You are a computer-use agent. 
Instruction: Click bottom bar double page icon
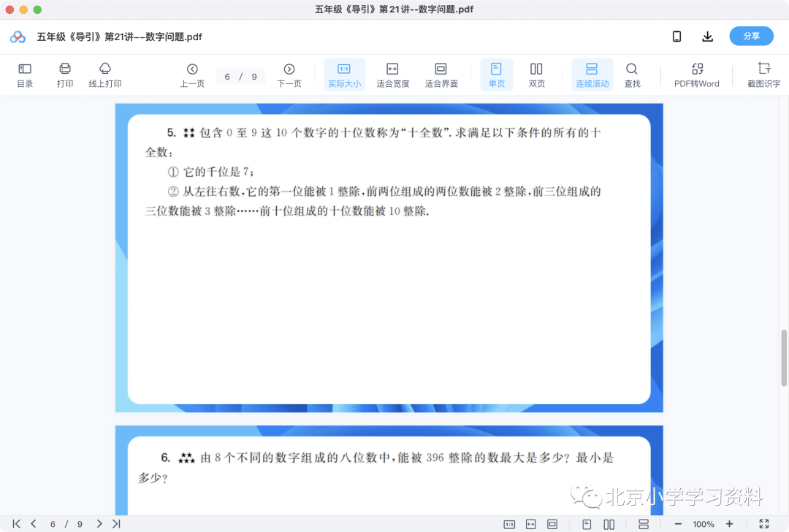[609, 525]
